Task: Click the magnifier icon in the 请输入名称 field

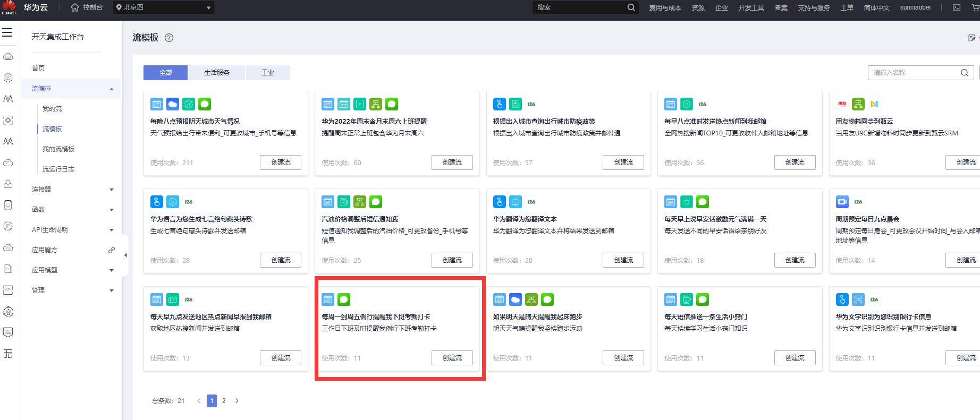Action: pos(965,73)
